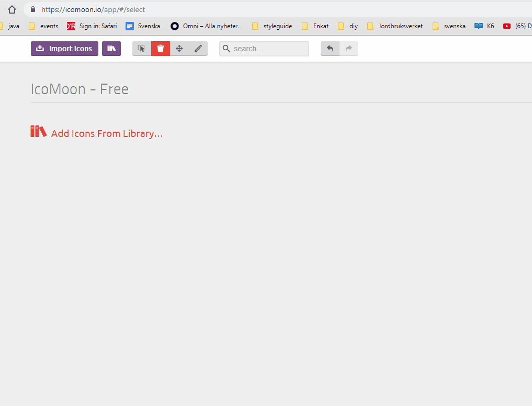Open the diy bookmarks folder
The image size is (532, 406).
348,26
